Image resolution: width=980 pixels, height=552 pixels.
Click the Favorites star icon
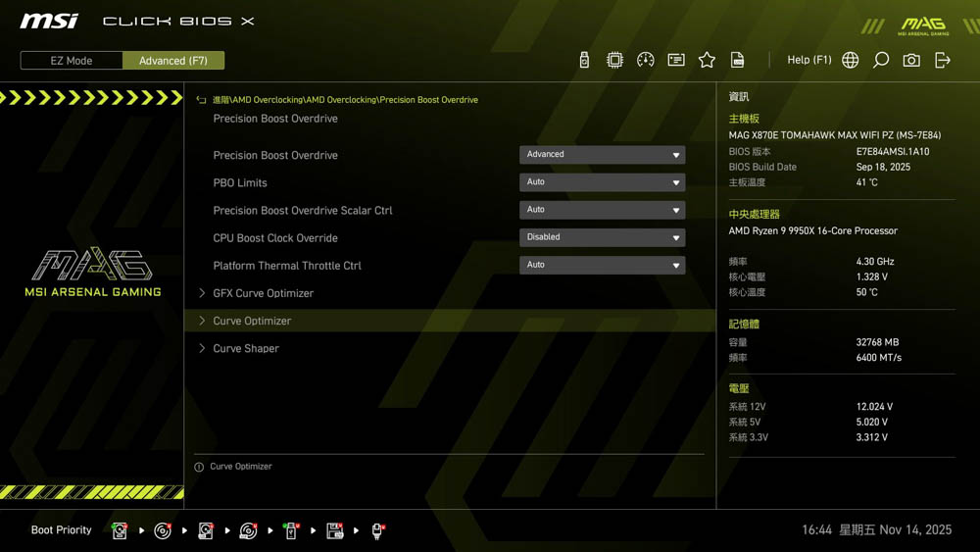[707, 60]
